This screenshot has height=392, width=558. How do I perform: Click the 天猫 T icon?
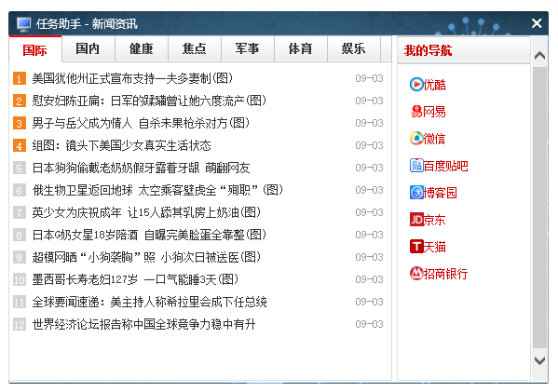pos(416,247)
